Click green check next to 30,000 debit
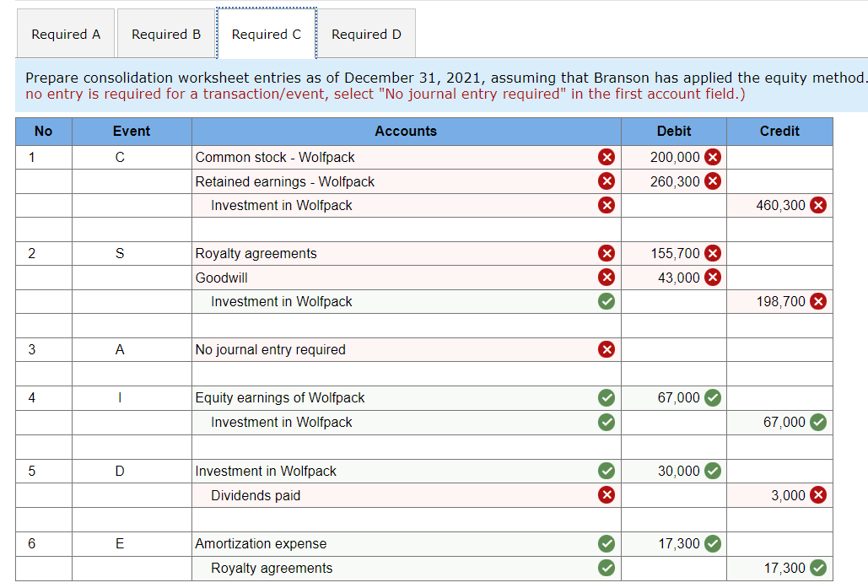868x588 pixels. [x=713, y=471]
